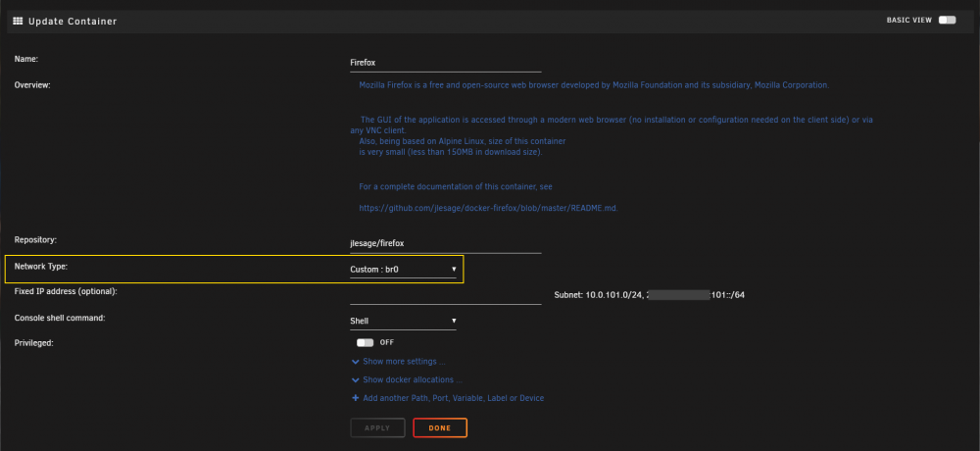Viewport: 980px width, 451px height.
Task: Expand Show docker allocations
Action: pos(413,379)
